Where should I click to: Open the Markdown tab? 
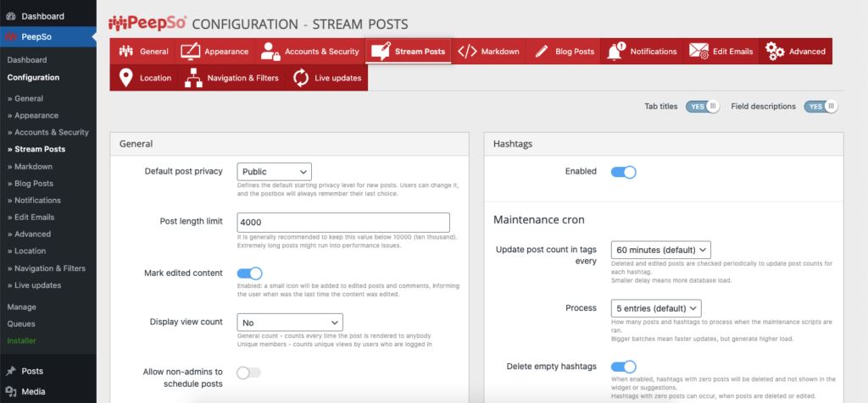(x=489, y=52)
